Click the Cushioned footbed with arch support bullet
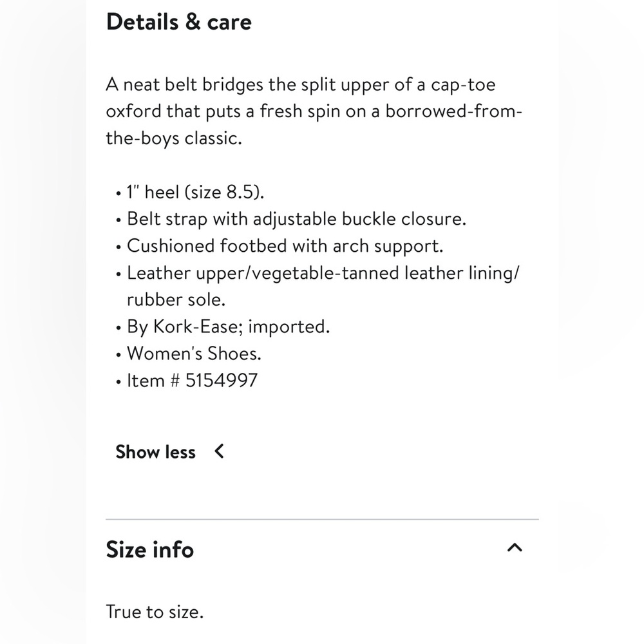The image size is (644, 644). point(285,246)
